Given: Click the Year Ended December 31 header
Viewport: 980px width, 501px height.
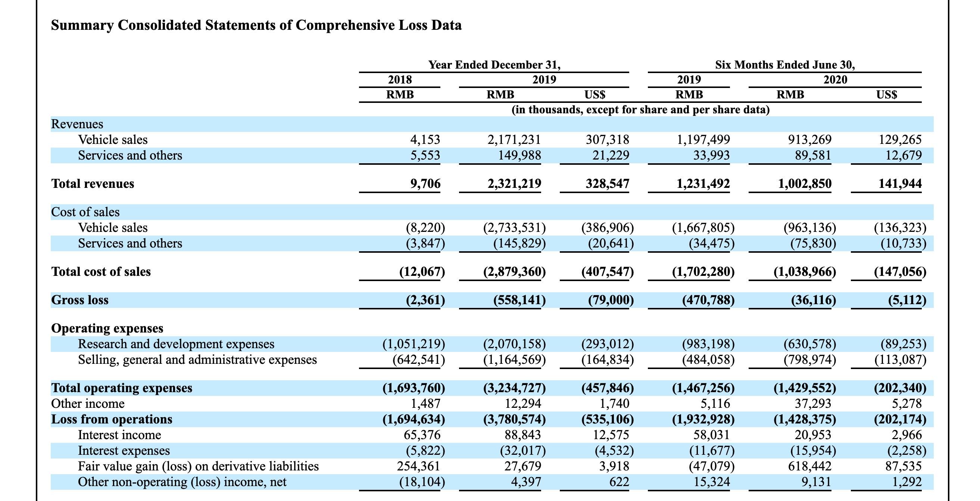Looking at the screenshot, I should (x=494, y=64).
